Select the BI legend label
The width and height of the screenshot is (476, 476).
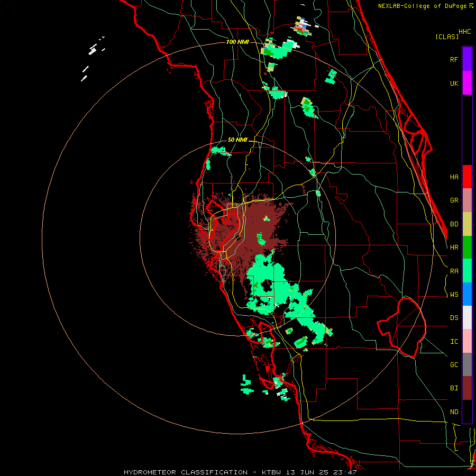pyautogui.click(x=454, y=388)
